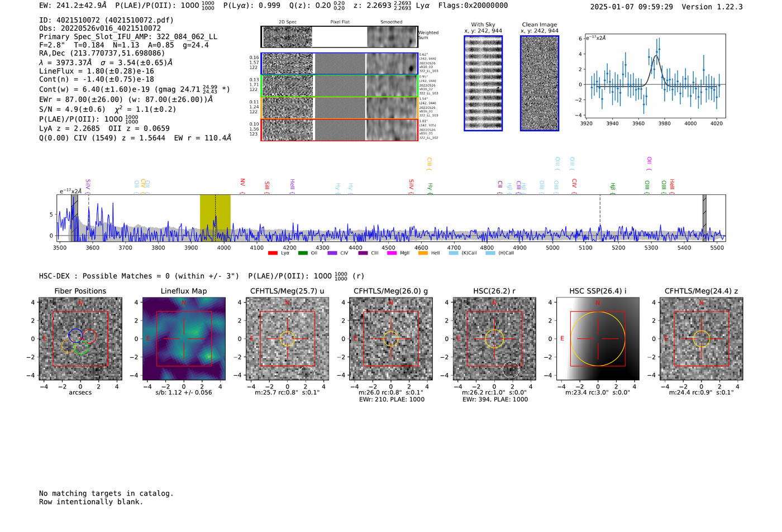Click the CIII legend swatch
The width and height of the screenshot is (782, 532).
tap(363, 253)
